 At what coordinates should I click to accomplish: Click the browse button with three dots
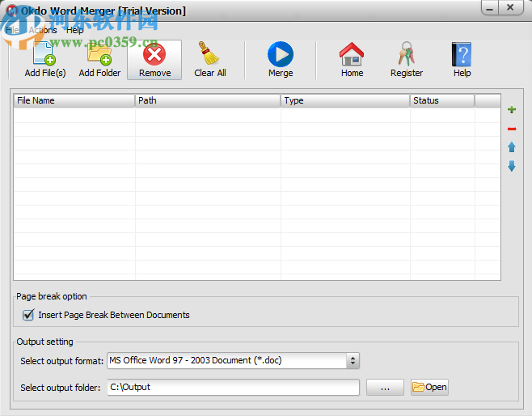pos(385,387)
